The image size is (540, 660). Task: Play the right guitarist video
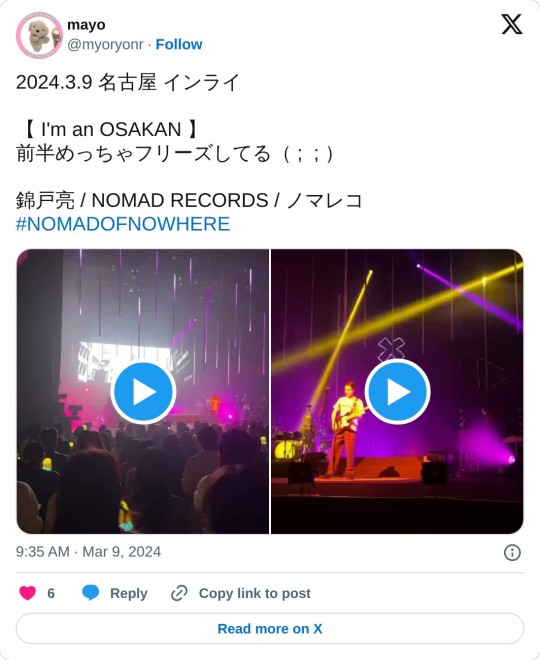click(x=397, y=392)
